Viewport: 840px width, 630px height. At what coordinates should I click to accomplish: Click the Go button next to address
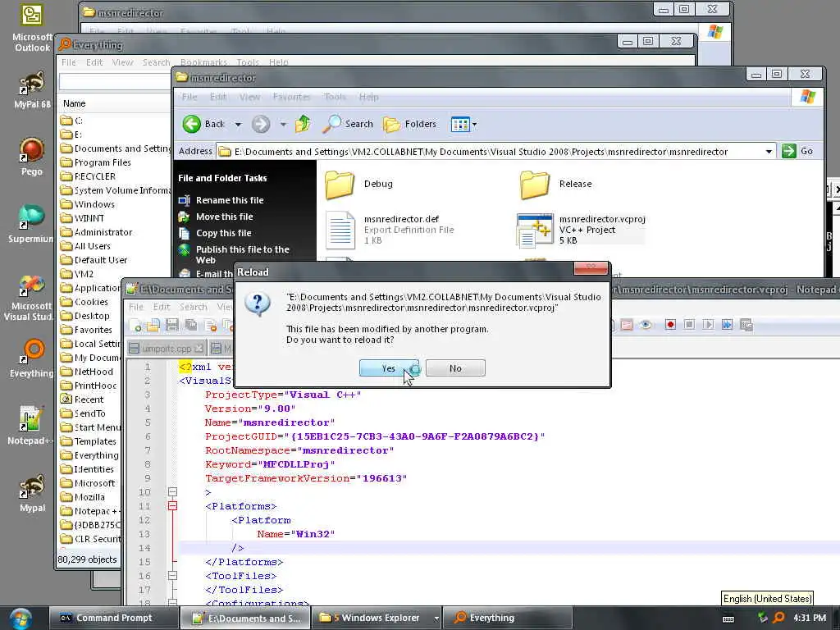(797, 151)
